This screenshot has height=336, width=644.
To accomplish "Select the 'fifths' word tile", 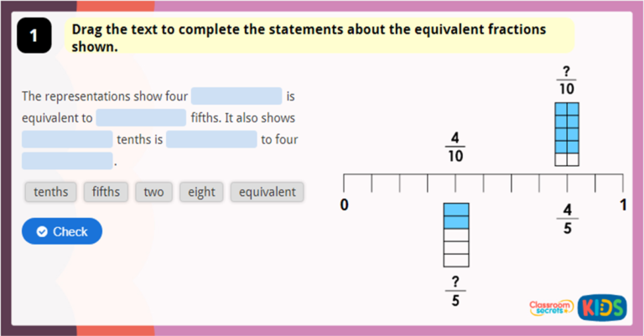I will (106, 192).
